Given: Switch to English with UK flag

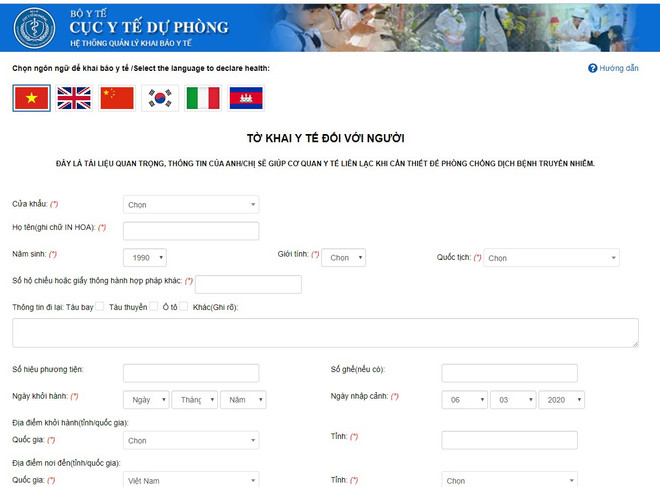Looking at the screenshot, I should [74, 98].
